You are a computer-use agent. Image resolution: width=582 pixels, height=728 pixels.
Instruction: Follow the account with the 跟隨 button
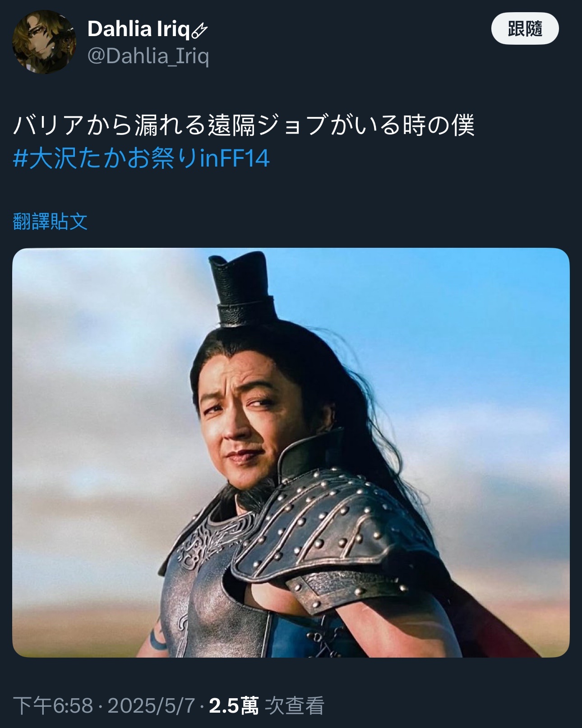coord(525,29)
